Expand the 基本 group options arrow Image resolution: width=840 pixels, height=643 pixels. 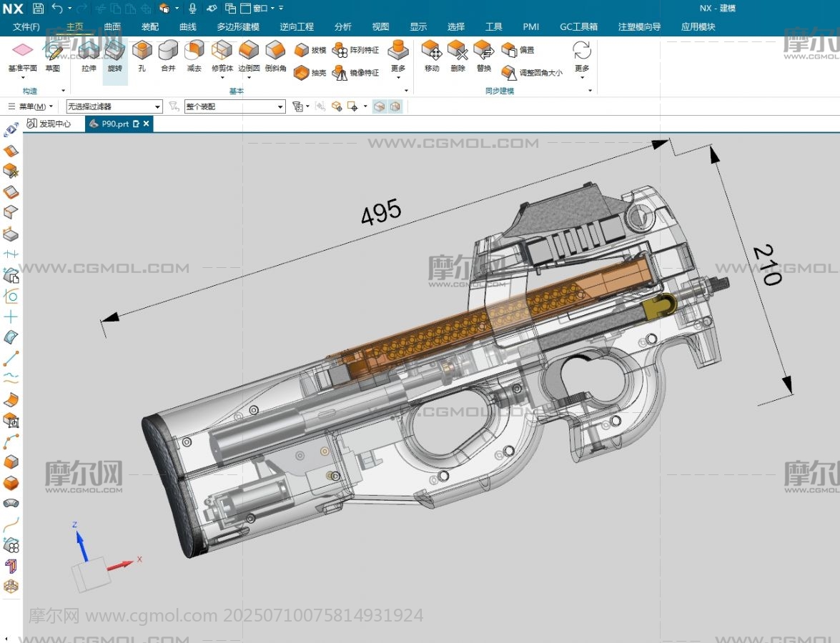(x=406, y=91)
